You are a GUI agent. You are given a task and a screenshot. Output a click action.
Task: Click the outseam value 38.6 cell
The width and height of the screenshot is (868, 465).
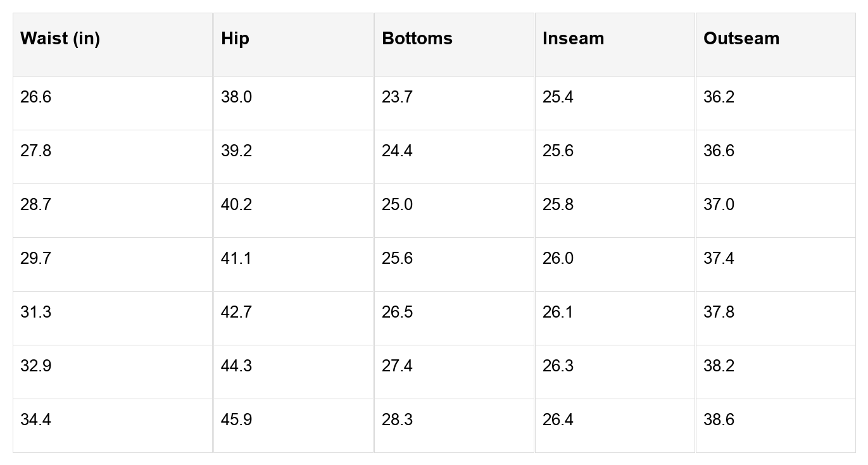coord(719,420)
